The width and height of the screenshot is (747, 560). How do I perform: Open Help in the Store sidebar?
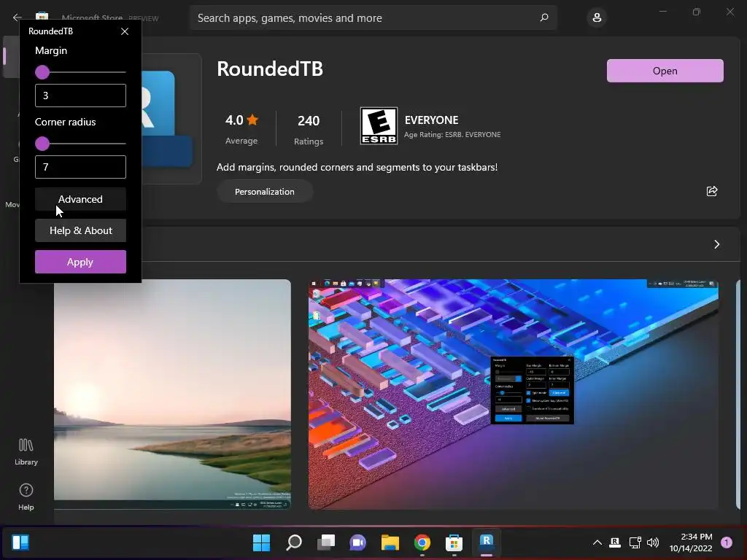tap(26, 497)
